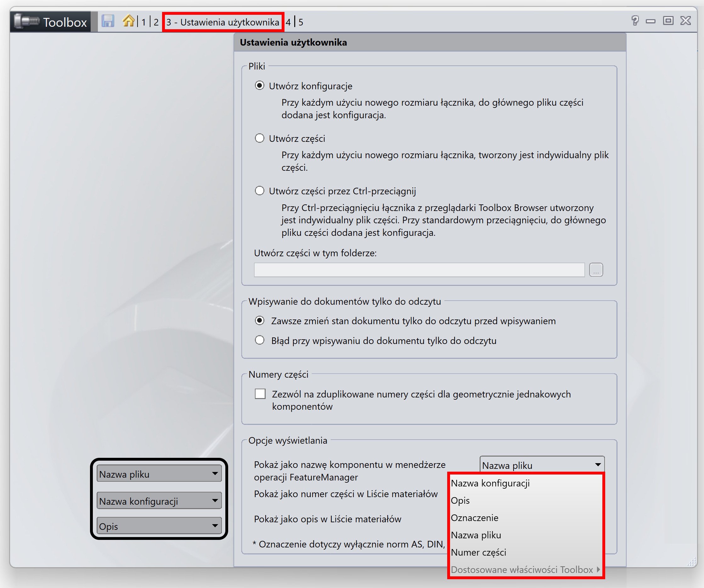Go to Toolbox home page icon
The height and width of the screenshot is (588, 704).
tap(128, 21)
